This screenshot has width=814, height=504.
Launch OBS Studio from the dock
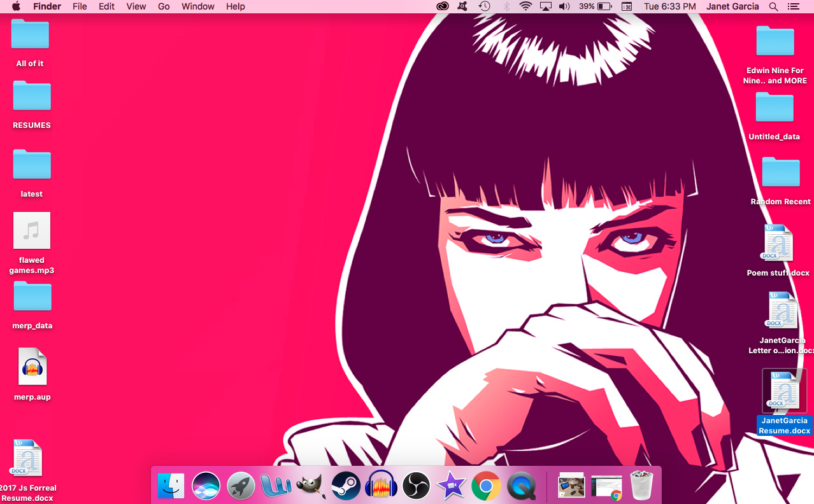[416, 486]
